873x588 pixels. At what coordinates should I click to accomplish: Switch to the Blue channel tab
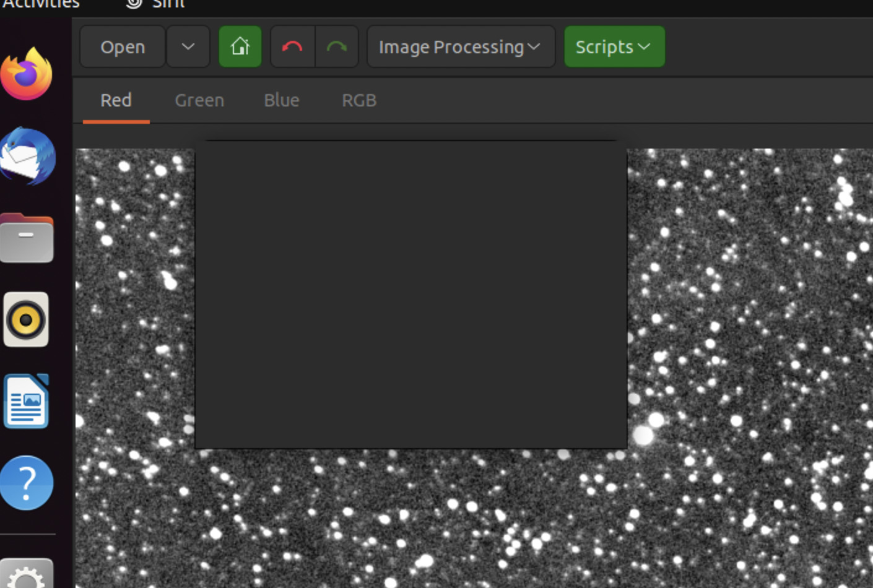(x=282, y=100)
